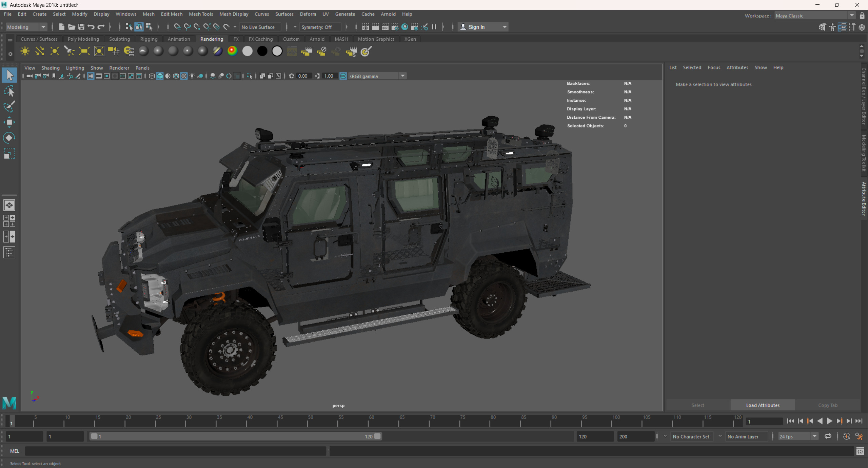Open the Render View window icon
The width and height of the screenshot is (868, 468).
pyautogui.click(x=366, y=27)
